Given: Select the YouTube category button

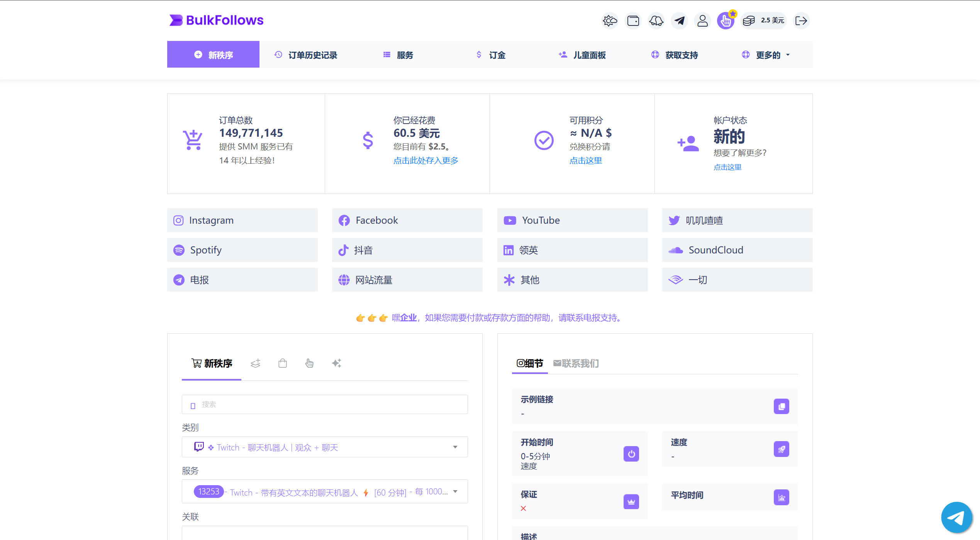Looking at the screenshot, I should tap(573, 220).
